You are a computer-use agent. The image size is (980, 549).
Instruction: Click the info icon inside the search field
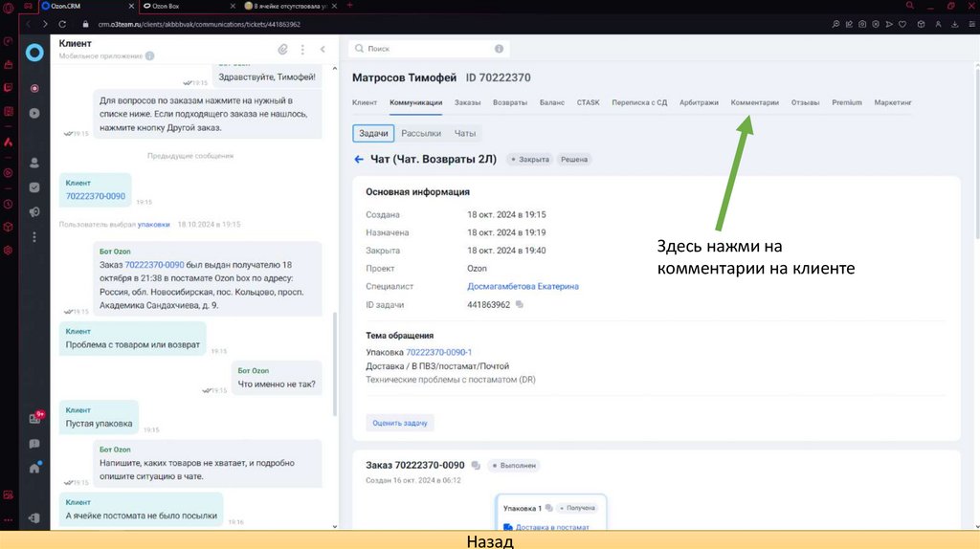tap(499, 48)
